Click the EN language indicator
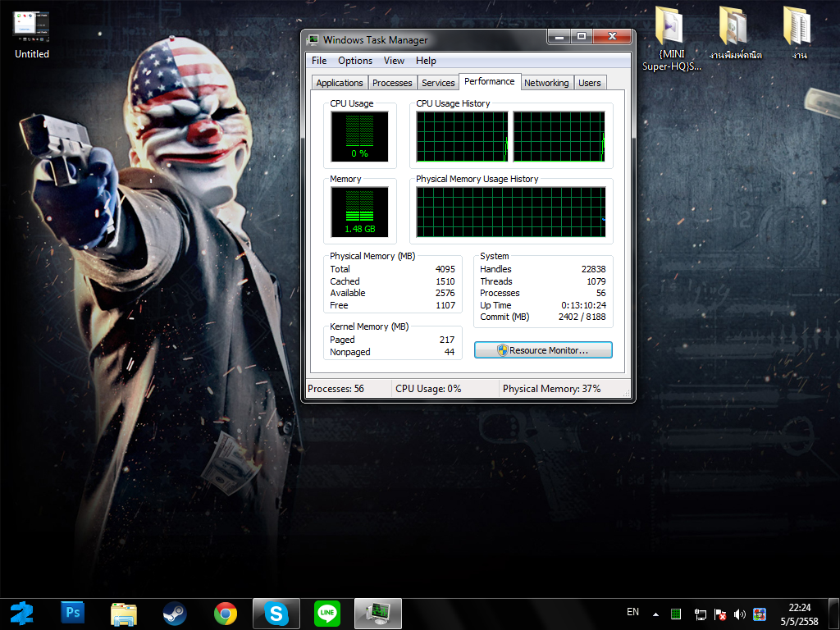The height and width of the screenshot is (630, 840). point(632,612)
